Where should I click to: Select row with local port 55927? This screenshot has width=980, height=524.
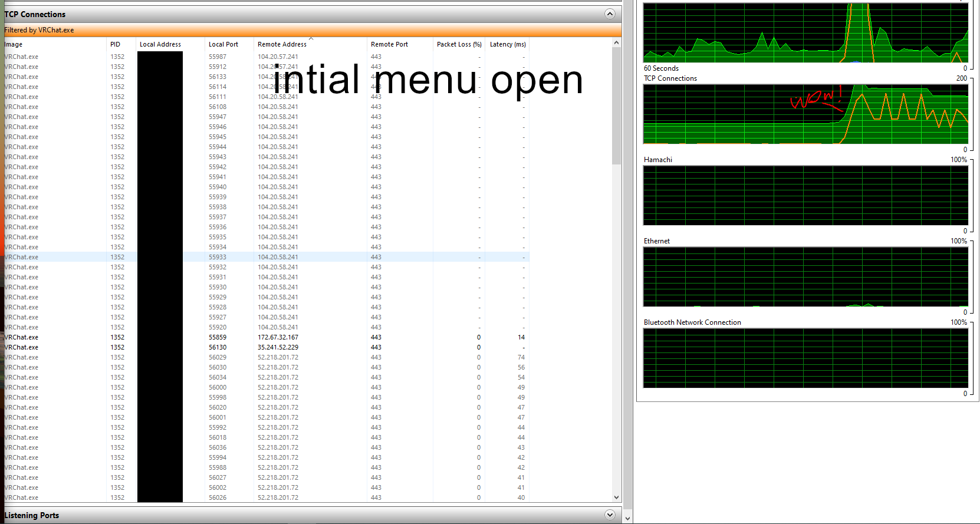(267, 317)
